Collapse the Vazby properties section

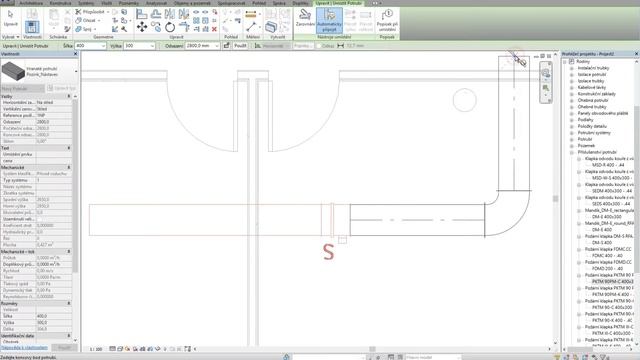click(x=69, y=96)
